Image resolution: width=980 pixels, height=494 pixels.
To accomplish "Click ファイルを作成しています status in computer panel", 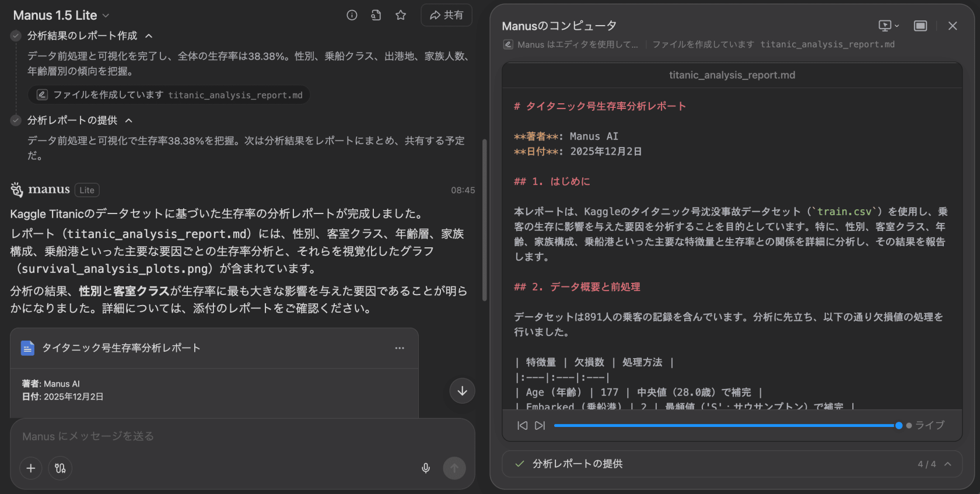I will click(773, 44).
